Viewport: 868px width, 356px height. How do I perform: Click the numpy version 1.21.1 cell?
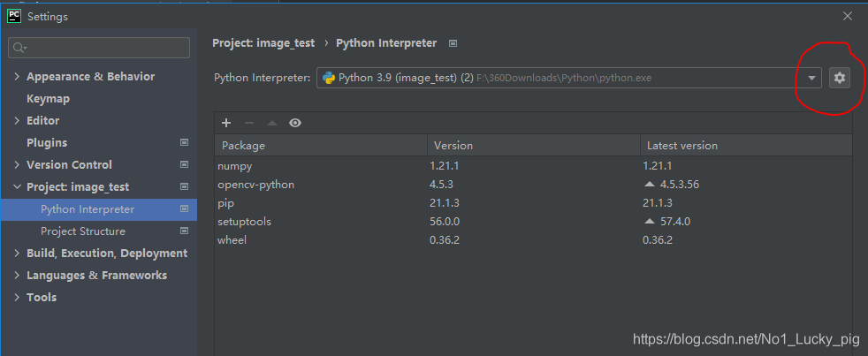(x=445, y=165)
